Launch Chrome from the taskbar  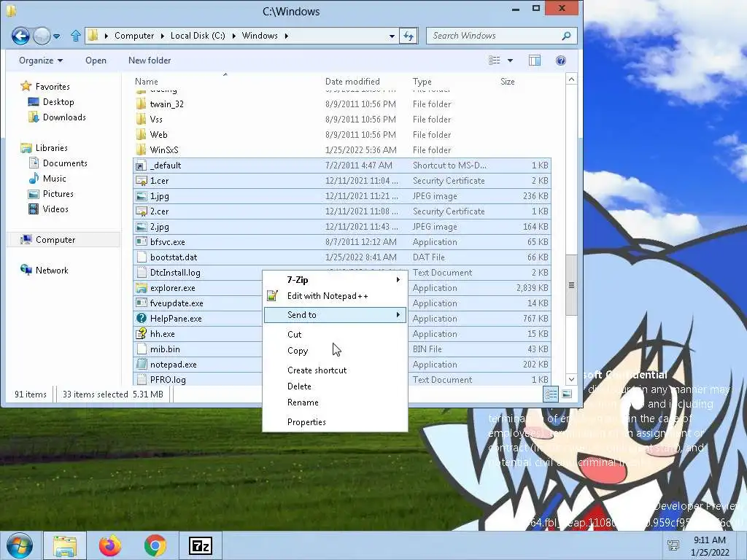(x=155, y=545)
